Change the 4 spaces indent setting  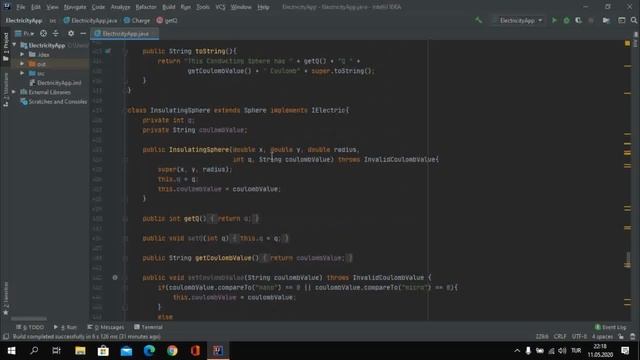602,337
